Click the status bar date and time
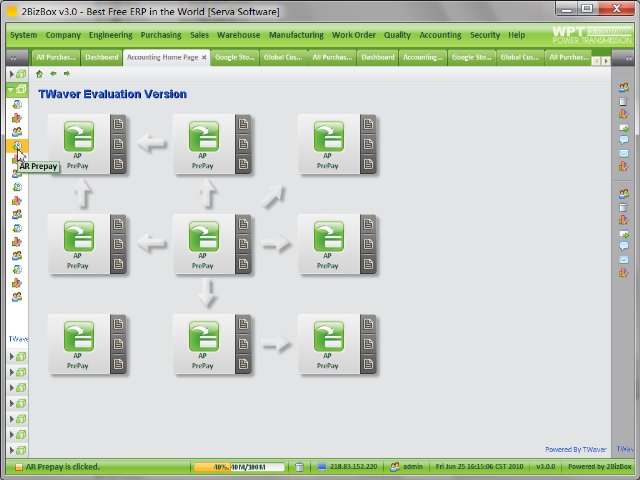This screenshot has width=640, height=480. (x=479, y=467)
